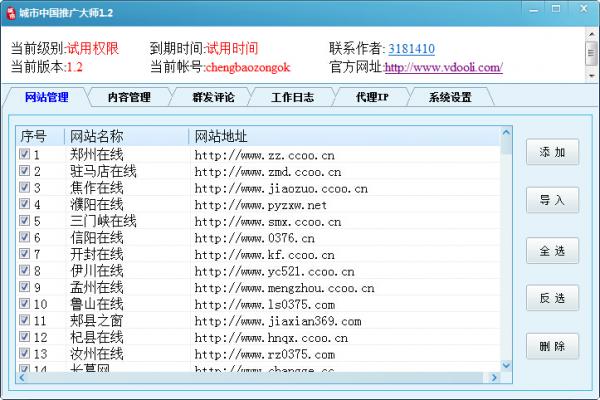This screenshot has height=400, width=600.
Task: Uncheck the 郑州在线 row checkbox
Action: [25, 155]
